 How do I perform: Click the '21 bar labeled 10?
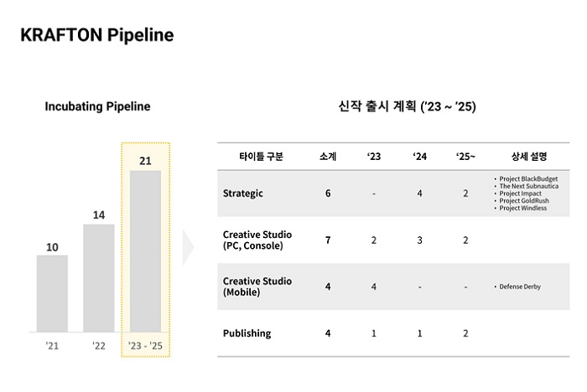(x=52, y=293)
